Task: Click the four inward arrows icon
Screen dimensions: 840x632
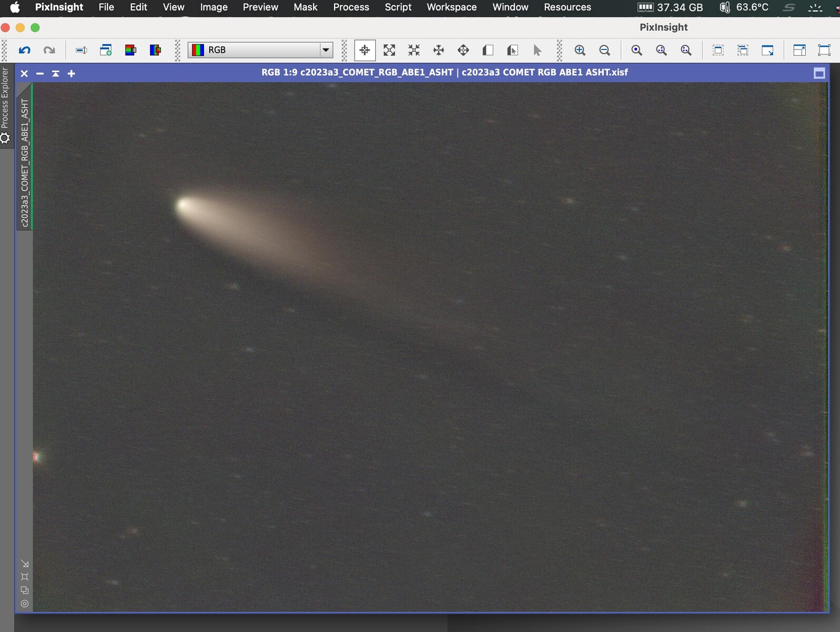Action: click(414, 50)
